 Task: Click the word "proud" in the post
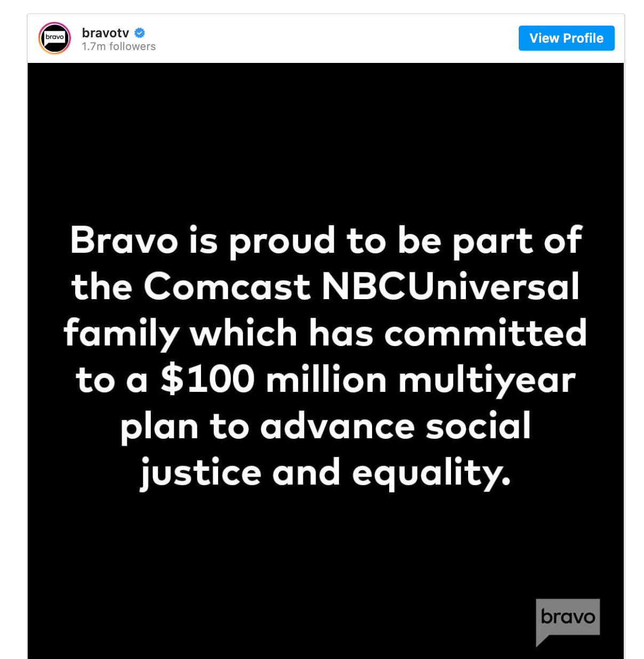click(282, 242)
